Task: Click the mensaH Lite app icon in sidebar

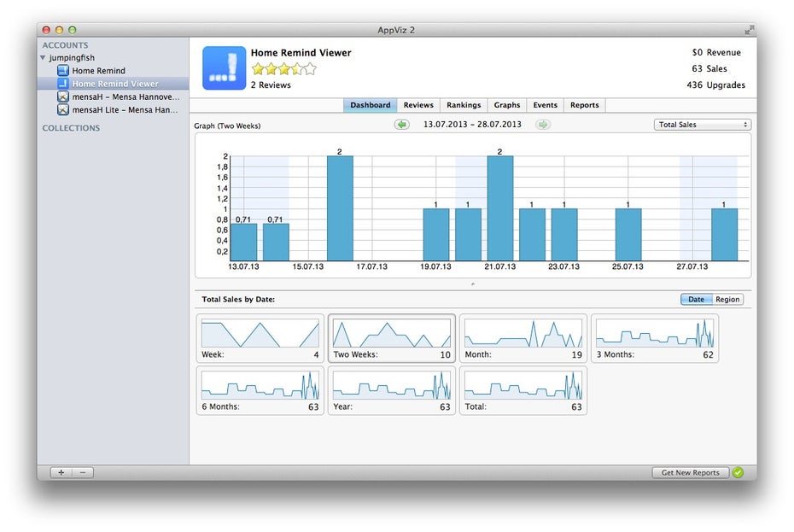Action: click(x=63, y=109)
